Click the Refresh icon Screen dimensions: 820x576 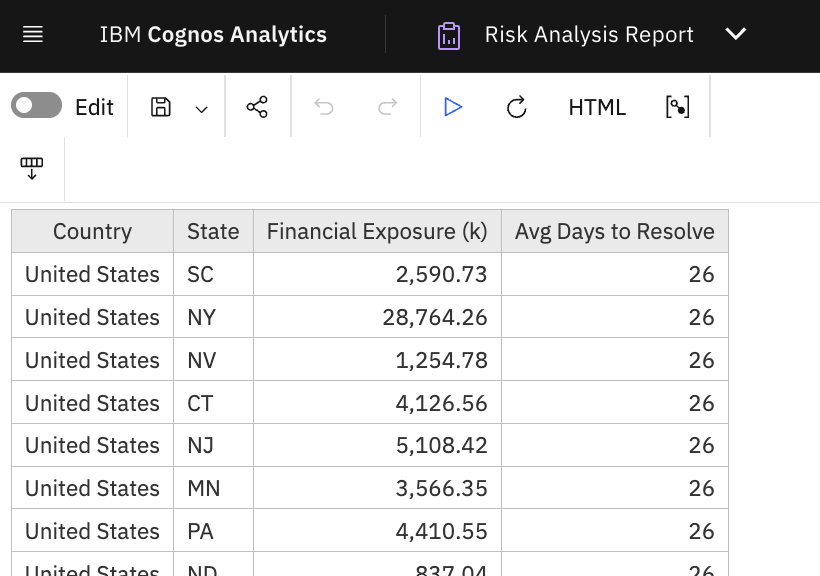coord(517,107)
